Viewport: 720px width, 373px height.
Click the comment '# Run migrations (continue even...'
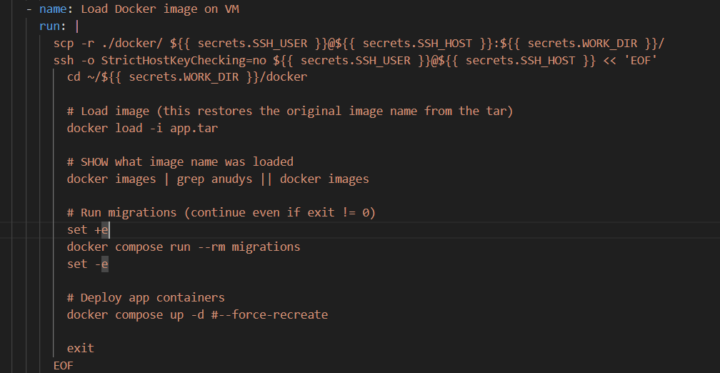click(x=221, y=213)
